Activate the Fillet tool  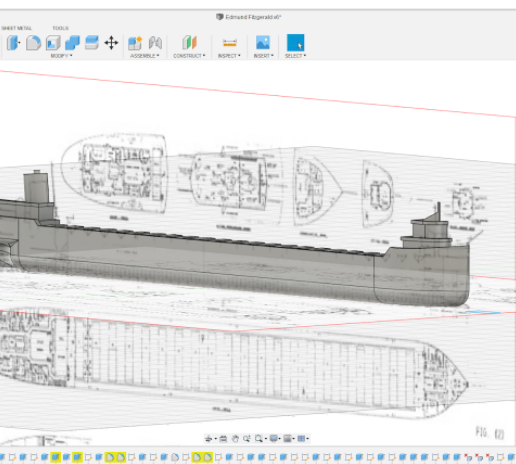click(x=33, y=43)
